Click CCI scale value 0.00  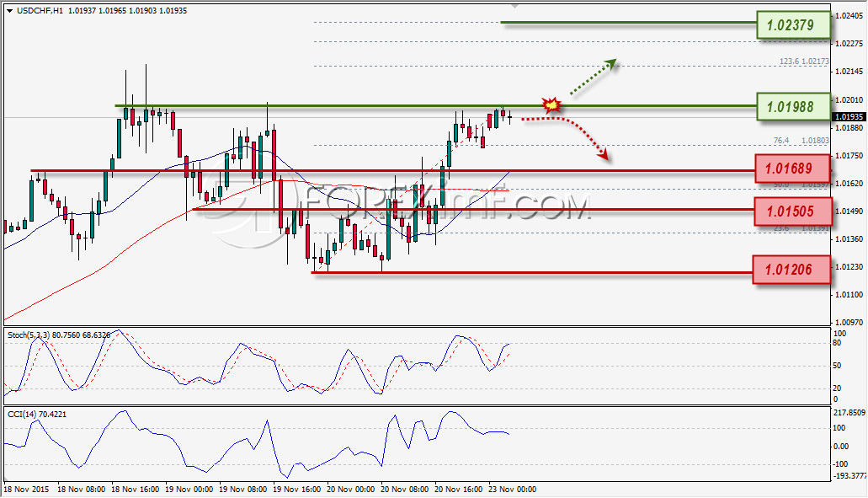840,446
